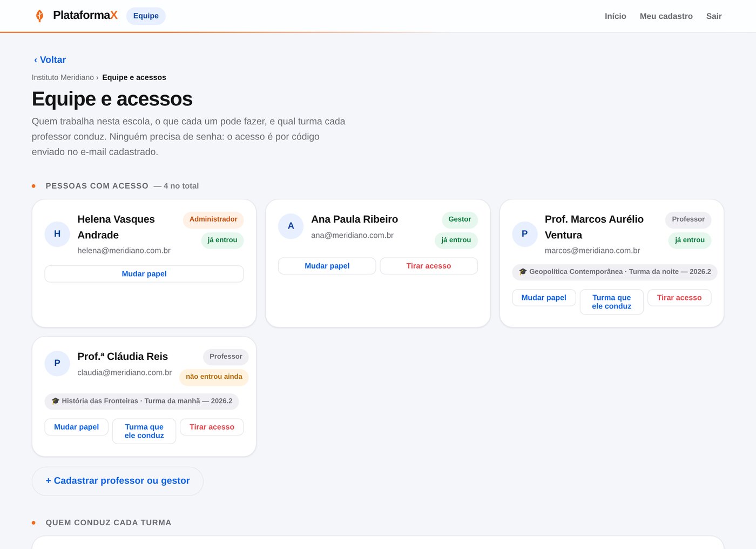Click 'já entrou' status on Marcos's card
Screen dimensions: 756x549
(690, 240)
